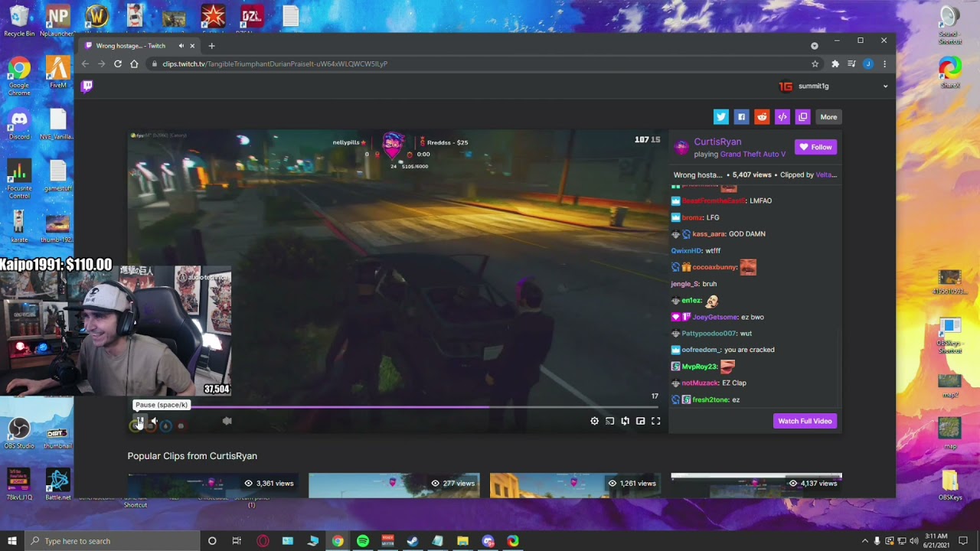Select Discord desktop shortcut
The image size is (980, 551).
coord(19,126)
